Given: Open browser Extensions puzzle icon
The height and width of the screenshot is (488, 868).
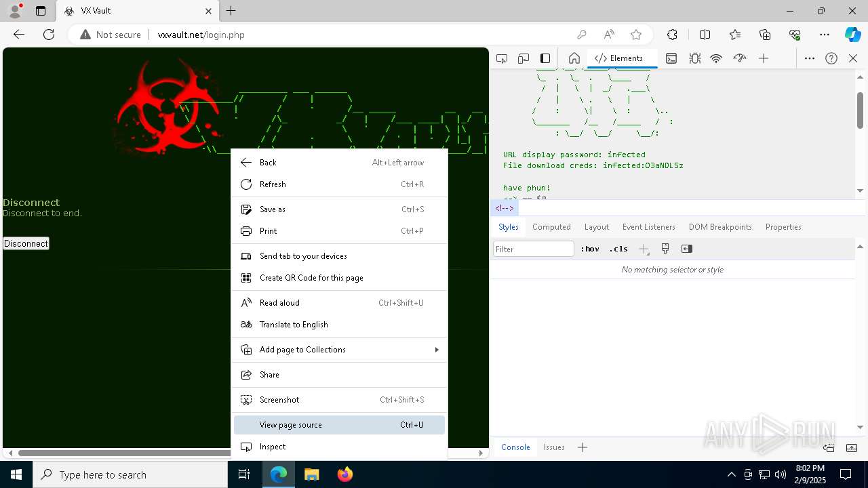Looking at the screenshot, I should point(672,35).
